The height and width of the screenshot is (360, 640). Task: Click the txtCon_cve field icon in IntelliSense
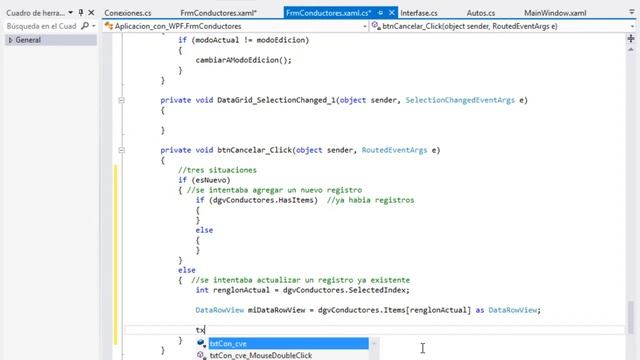click(201, 344)
